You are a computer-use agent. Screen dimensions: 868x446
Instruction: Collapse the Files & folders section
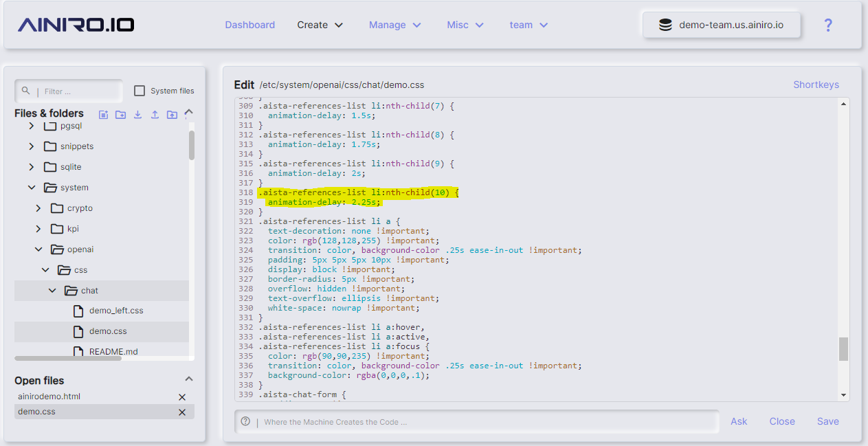[189, 112]
